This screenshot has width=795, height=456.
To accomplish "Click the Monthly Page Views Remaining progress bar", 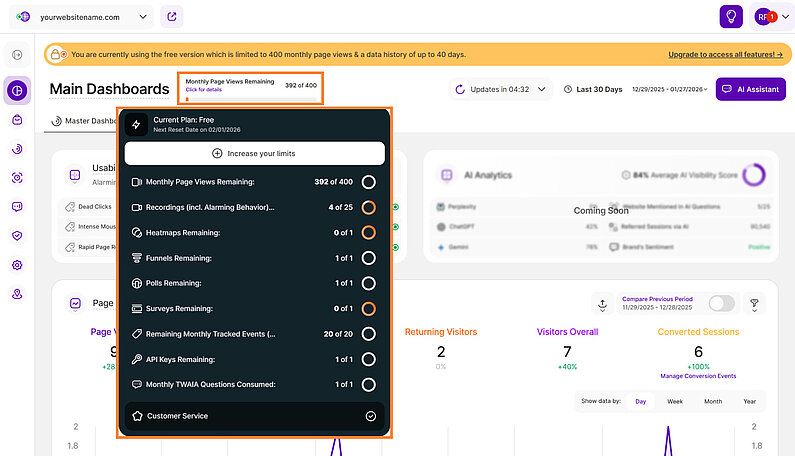I will click(251, 98).
